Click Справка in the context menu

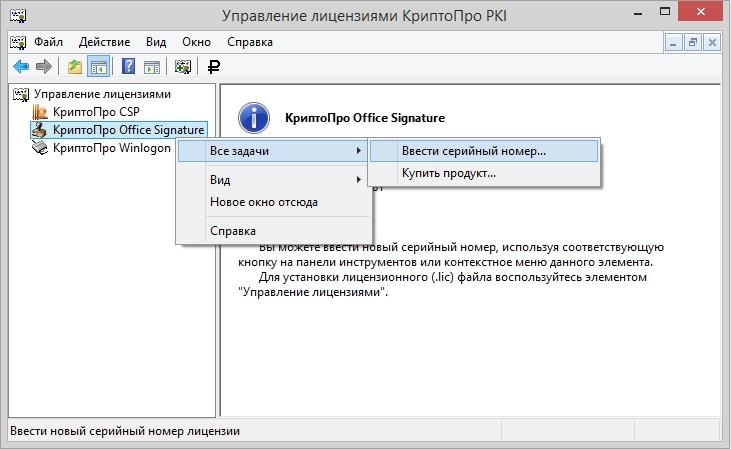(232, 231)
